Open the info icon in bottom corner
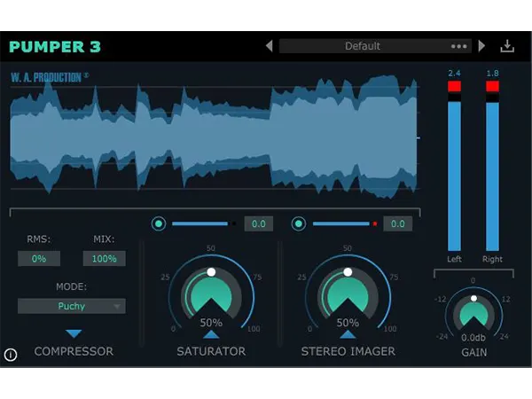The height and width of the screenshot is (399, 532). [x=11, y=355]
